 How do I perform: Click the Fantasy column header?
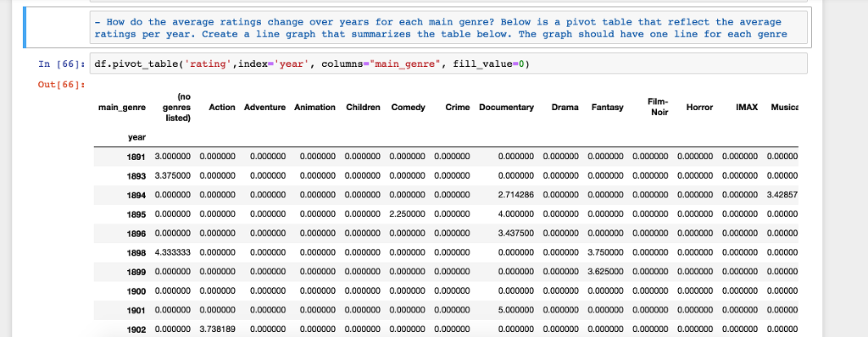coord(607,108)
